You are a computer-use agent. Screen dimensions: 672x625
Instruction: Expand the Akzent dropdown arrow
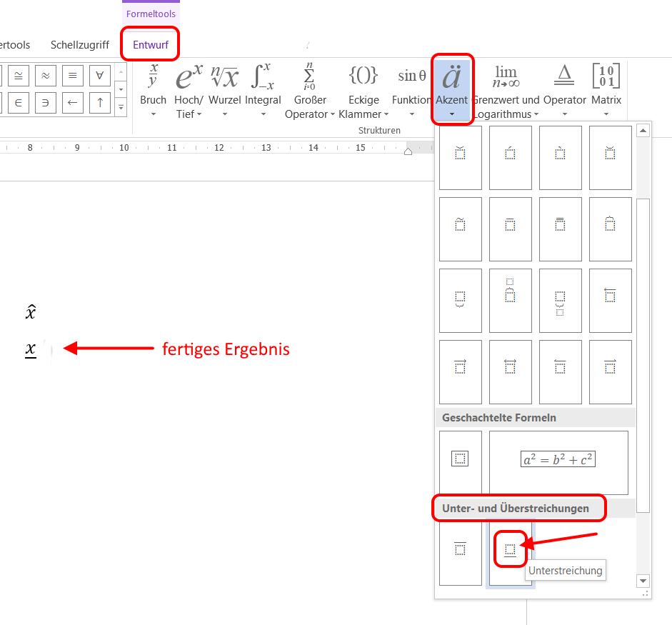point(452,113)
